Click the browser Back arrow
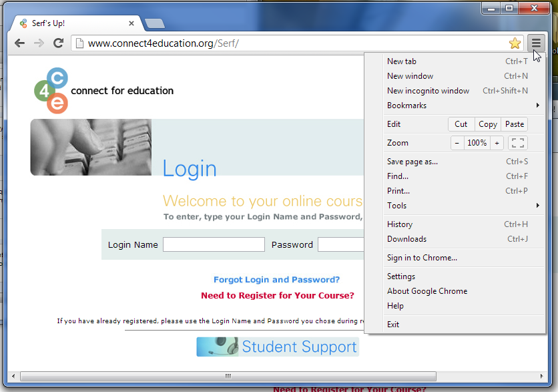The height and width of the screenshot is (392, 558). (x=19, y=43)
